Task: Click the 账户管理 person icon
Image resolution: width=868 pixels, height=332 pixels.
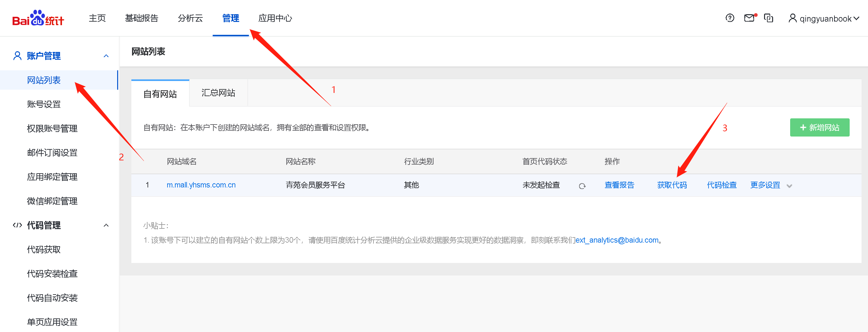Action: tap(17, 56)
